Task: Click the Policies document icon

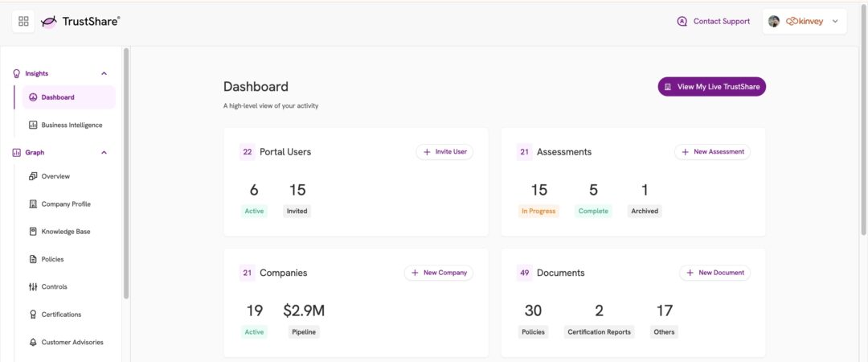Action: [x=33, y=259]
